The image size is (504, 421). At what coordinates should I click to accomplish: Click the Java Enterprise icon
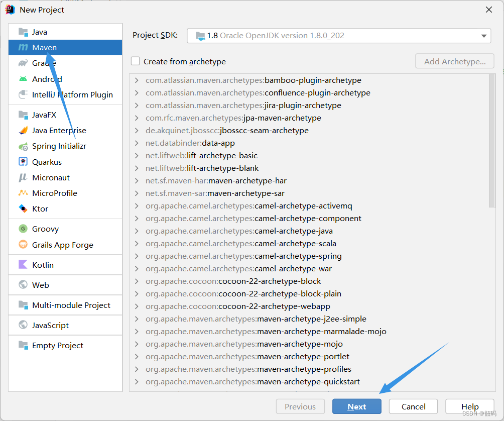point(23,130)
